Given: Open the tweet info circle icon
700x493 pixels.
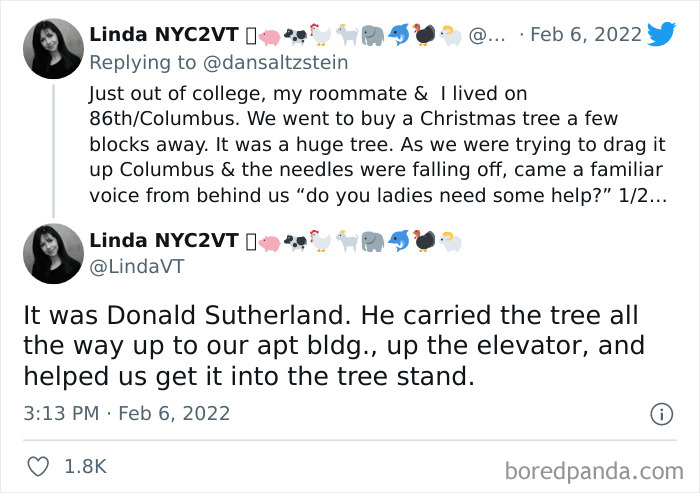Looking at the screenshot, I should (x=661, y=413).
